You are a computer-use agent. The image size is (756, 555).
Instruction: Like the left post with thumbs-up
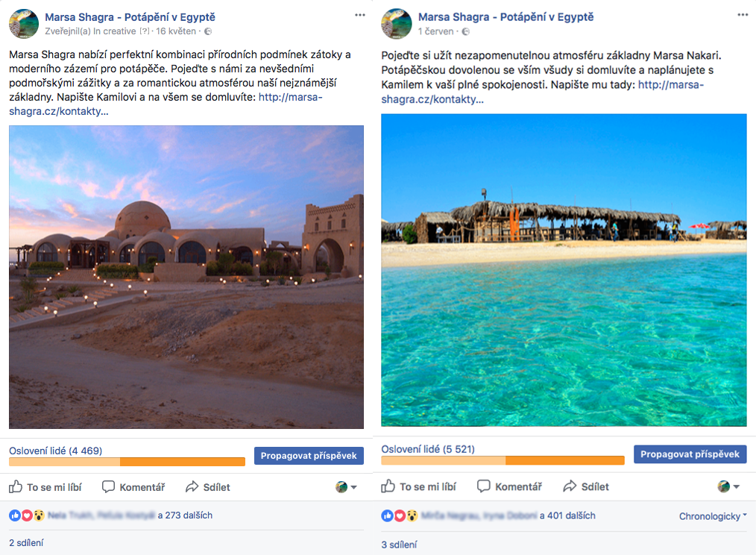click(x=16, y=487)
